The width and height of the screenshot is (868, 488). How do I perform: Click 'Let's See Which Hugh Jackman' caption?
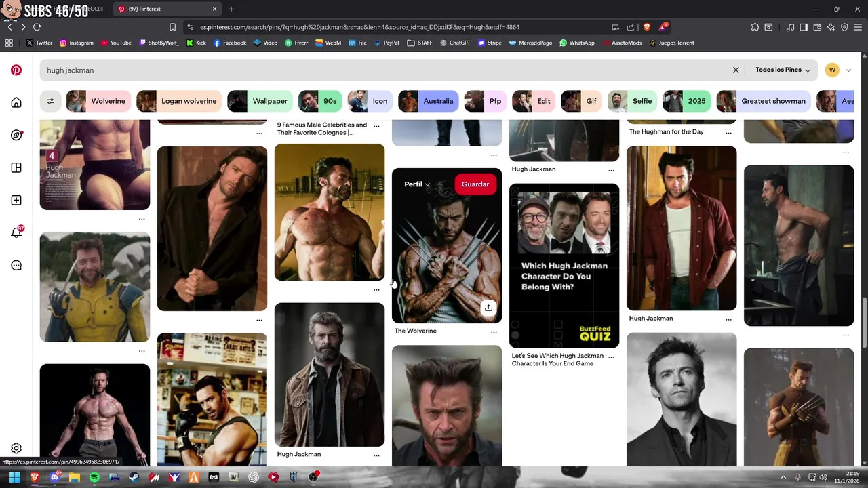[557, 359]
